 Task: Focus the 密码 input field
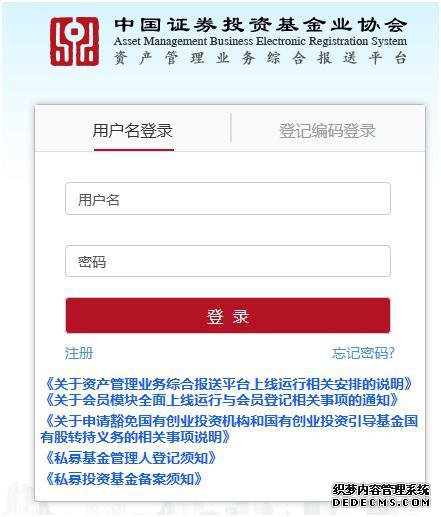[x=228, y=261]
